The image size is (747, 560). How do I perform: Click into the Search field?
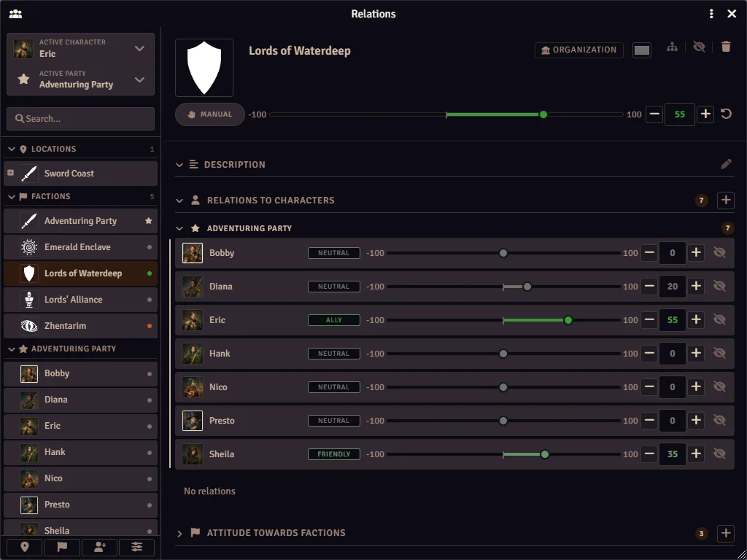pos(80,119)
